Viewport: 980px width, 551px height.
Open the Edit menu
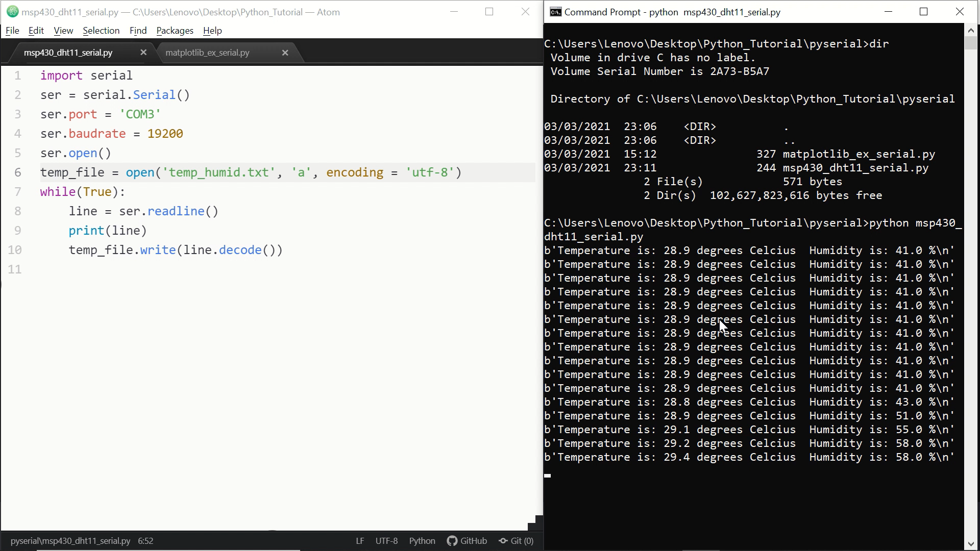coord(36,31)
